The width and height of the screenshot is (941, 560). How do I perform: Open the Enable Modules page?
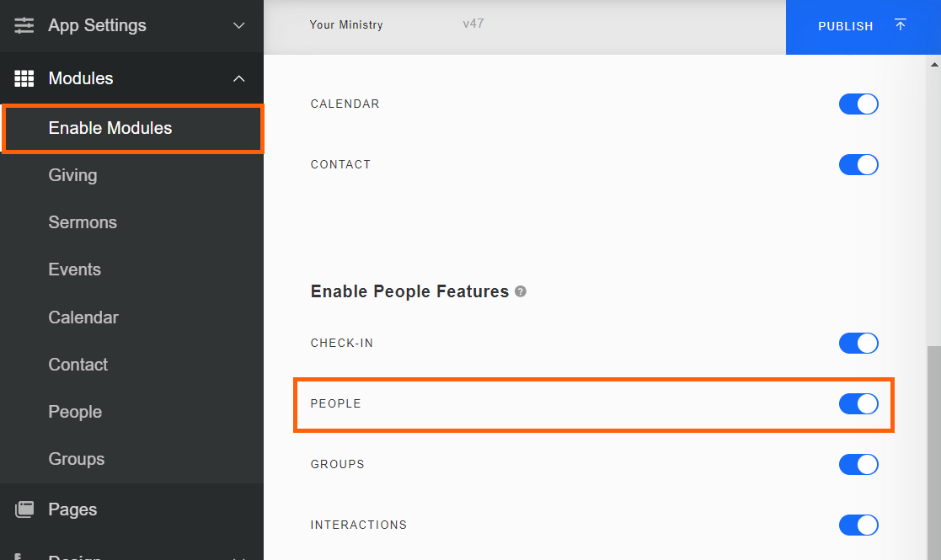tap(110, 129)
